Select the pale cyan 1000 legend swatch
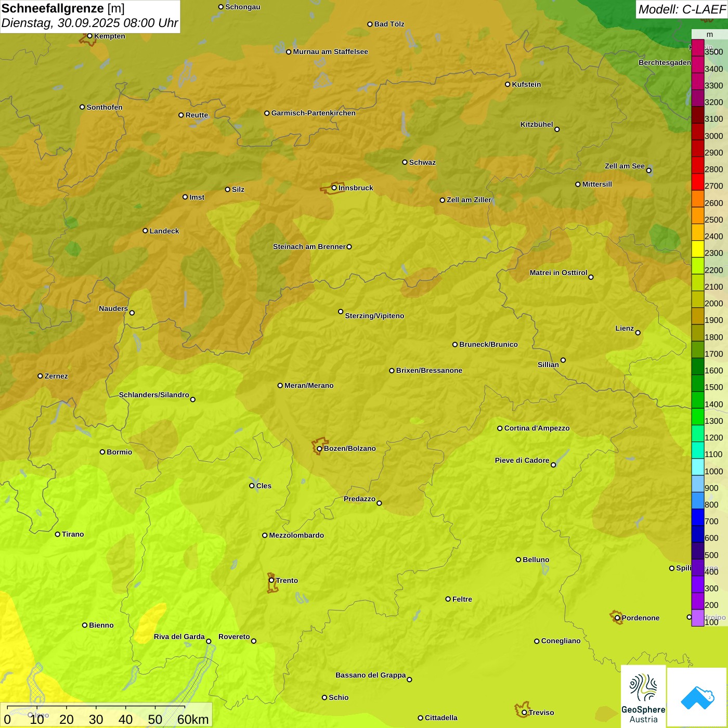 tap(698, 467)
